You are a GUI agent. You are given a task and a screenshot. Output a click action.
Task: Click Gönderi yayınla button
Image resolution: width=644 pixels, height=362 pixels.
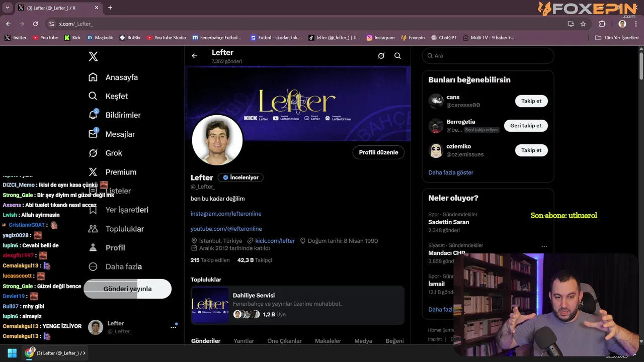click(127, 289)
